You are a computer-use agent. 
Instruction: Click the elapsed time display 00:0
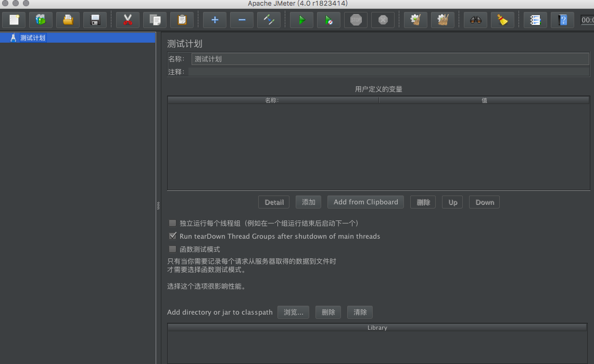coord(588,20)
